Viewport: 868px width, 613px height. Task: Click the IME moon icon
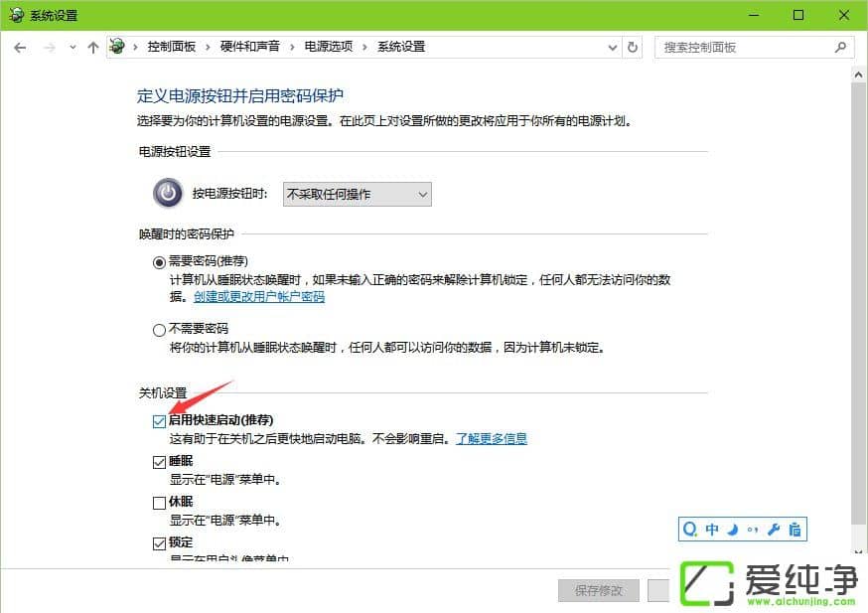tap(732, 530)
